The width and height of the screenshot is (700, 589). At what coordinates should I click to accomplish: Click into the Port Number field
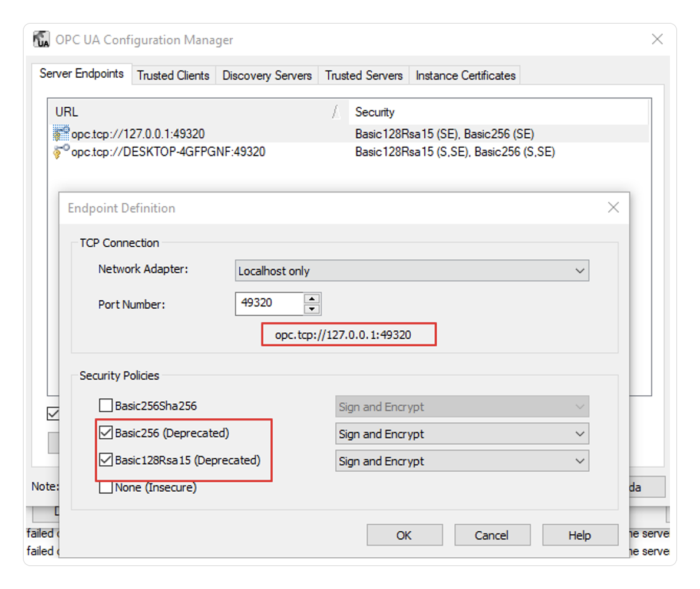(x=269, y=303)
